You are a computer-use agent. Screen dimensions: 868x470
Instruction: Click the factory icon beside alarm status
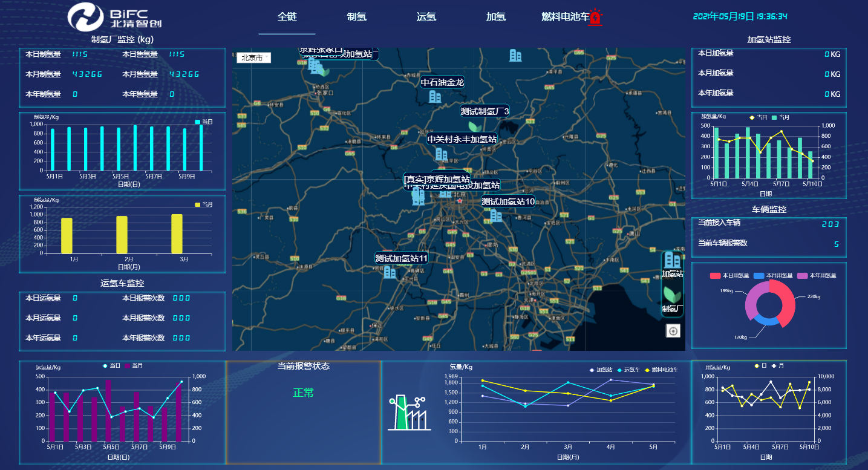[409, 413]
